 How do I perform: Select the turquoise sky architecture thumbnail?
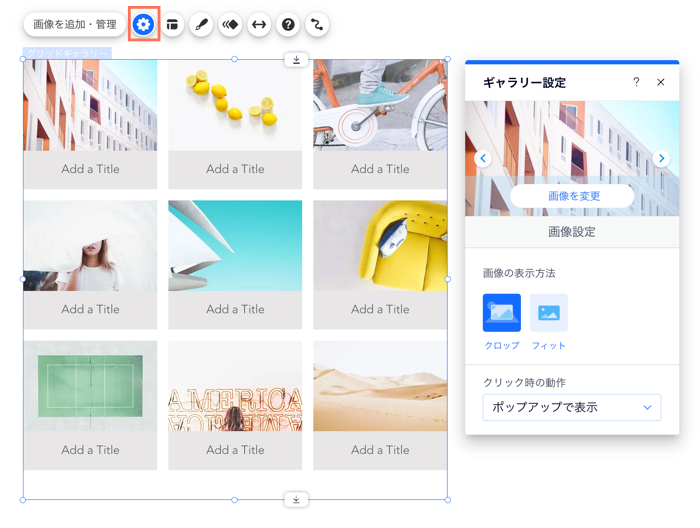click(235, 245)
